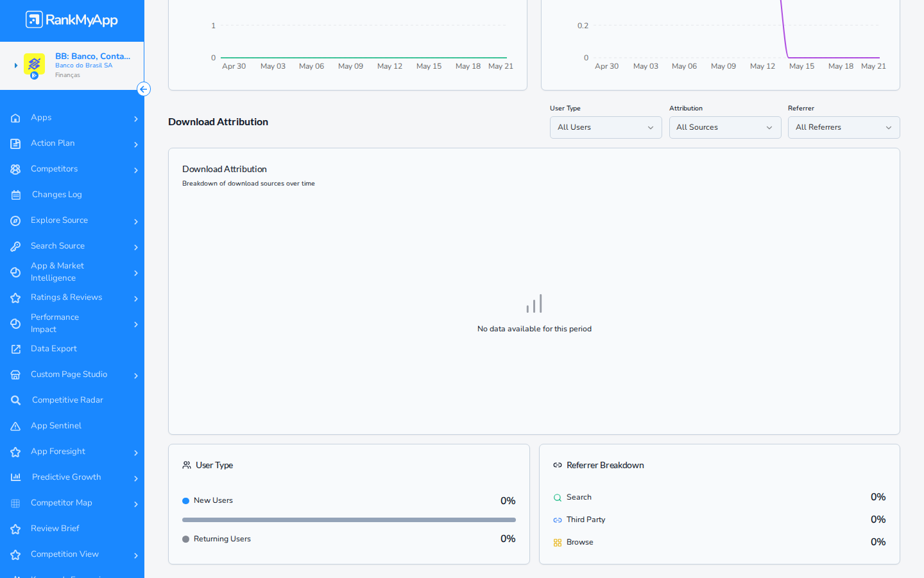Open the Referrer All Referrers dropdown
The image size is (924, 578).
point(844,127)
